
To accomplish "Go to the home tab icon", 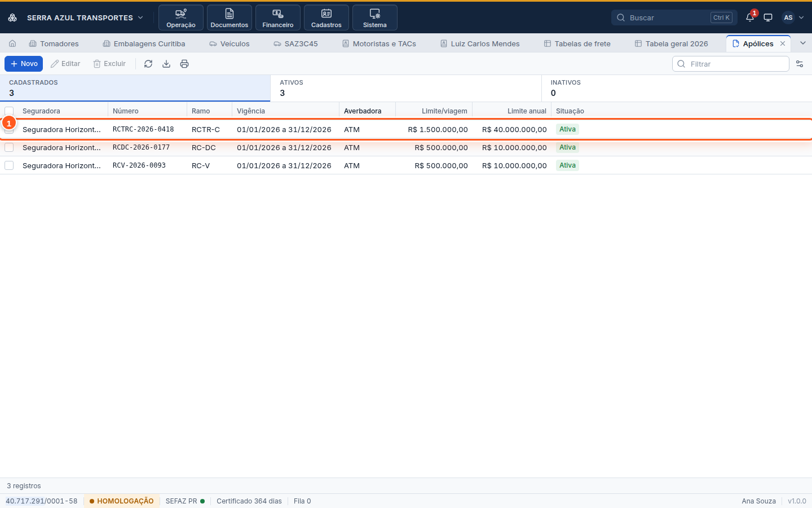I will point(12,43).
